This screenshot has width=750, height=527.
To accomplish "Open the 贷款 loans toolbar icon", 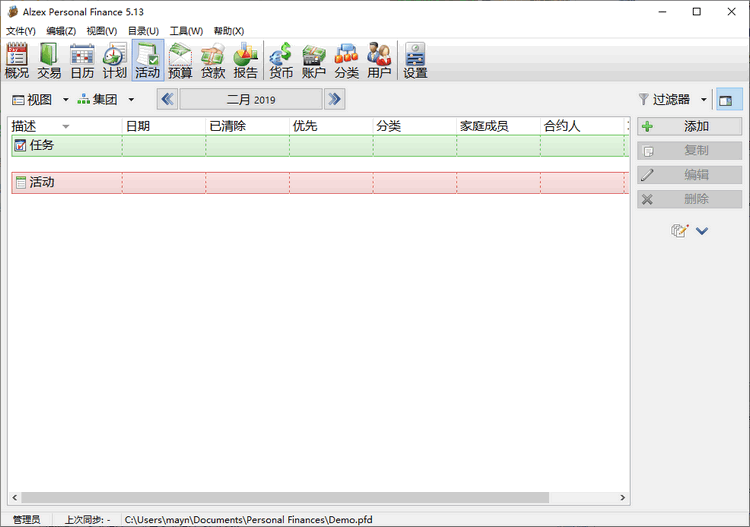I will pos(213,60).
